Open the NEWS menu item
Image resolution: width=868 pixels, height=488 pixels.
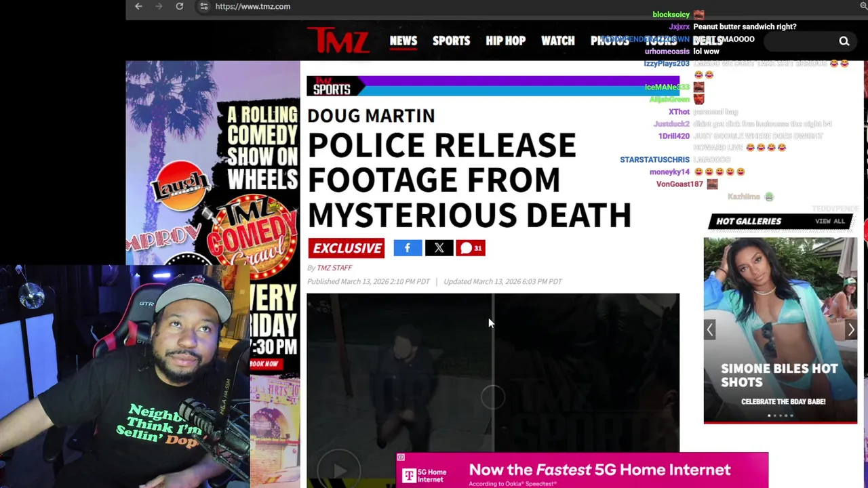403,41
